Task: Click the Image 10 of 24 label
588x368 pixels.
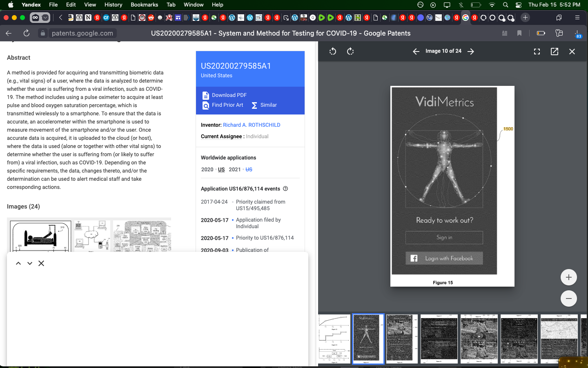Action: [x=443, y=51]
